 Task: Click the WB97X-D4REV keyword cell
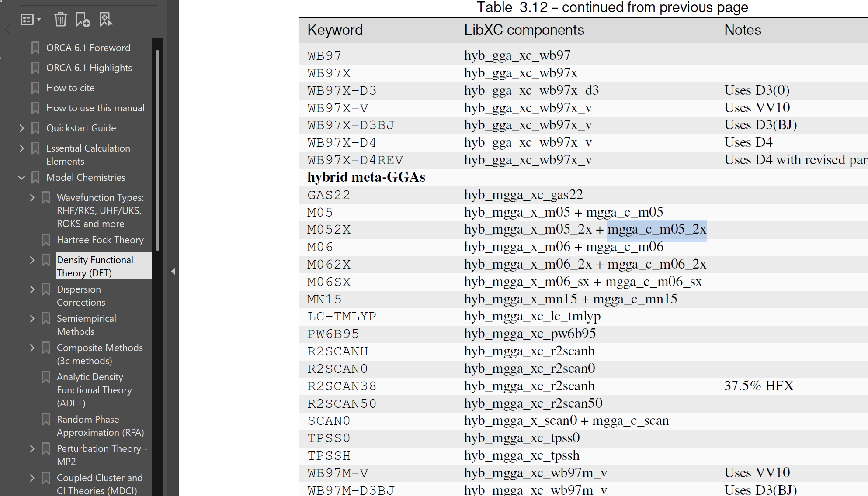[x=355, y=160]
